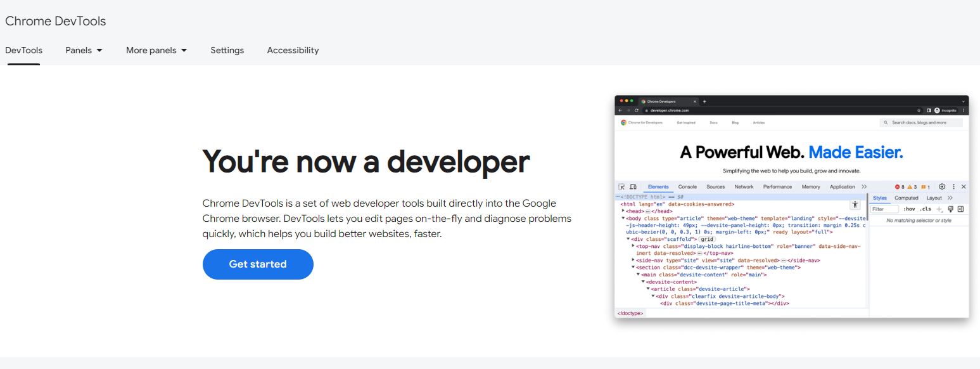980x369 pixels.
Task: Switch to the Memory tab in DevTools
Action: tap(811, 187)
